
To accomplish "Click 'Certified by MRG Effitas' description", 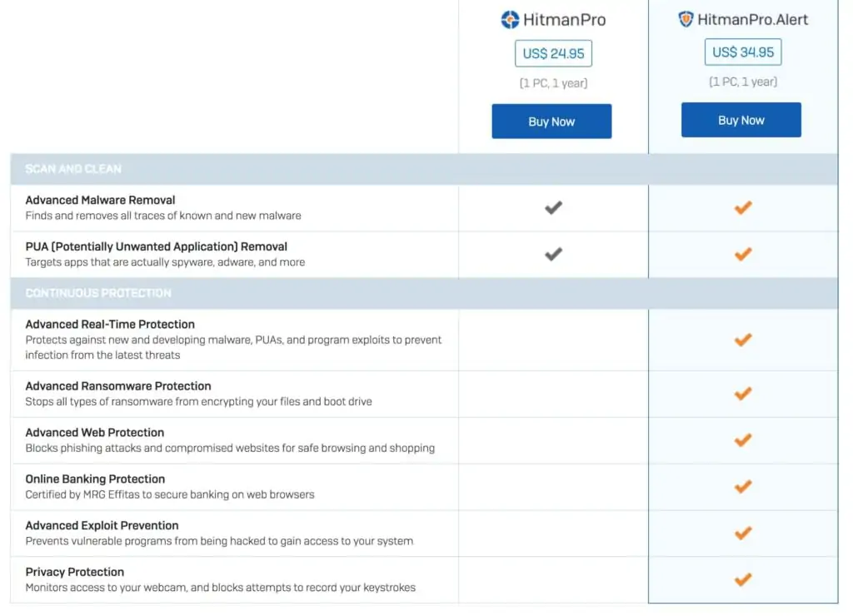I will tap(170, 494).
